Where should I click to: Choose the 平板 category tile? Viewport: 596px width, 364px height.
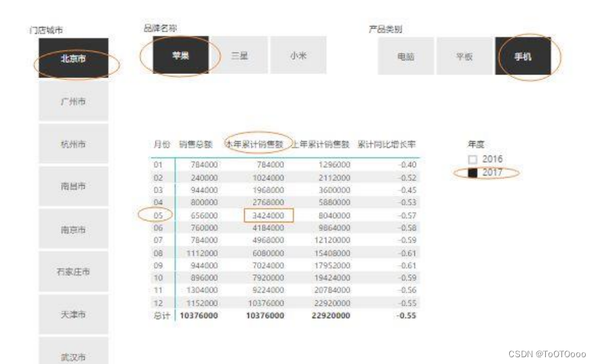tap(464, 56)
